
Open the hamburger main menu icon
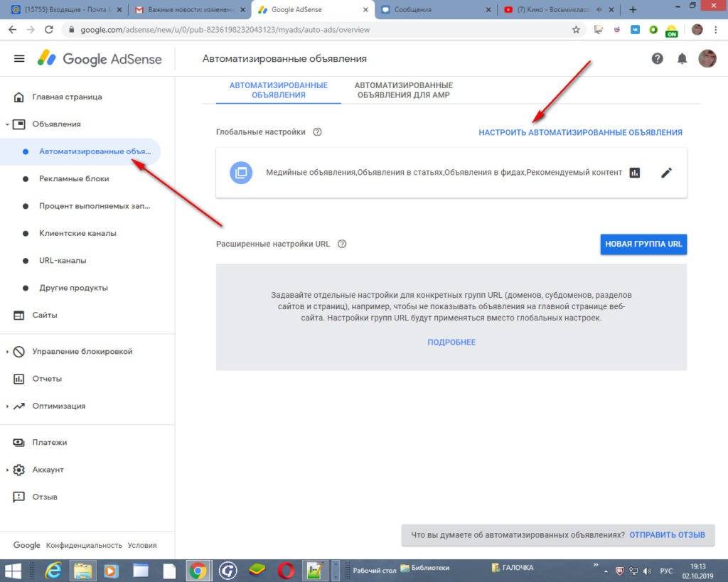coord(19,59)
